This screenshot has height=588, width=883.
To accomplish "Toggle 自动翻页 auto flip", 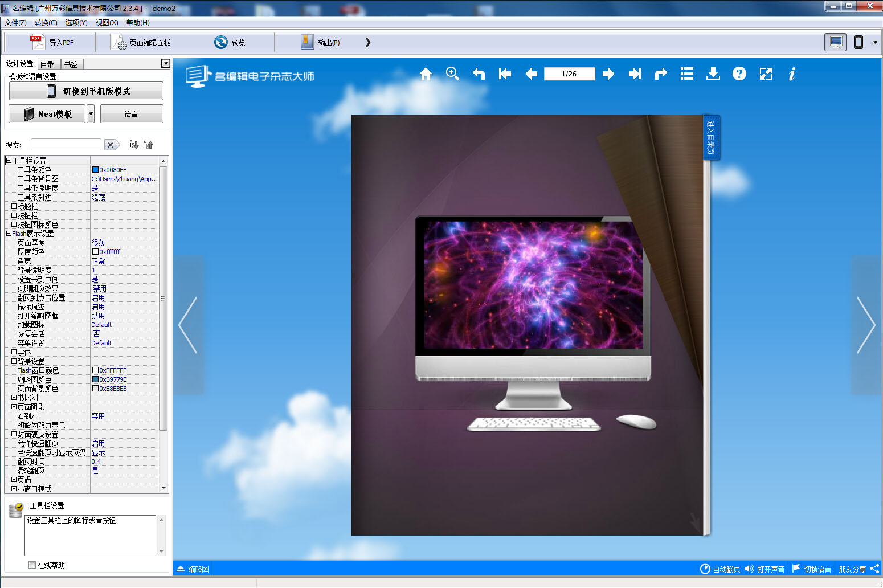I will coord(720,569).
